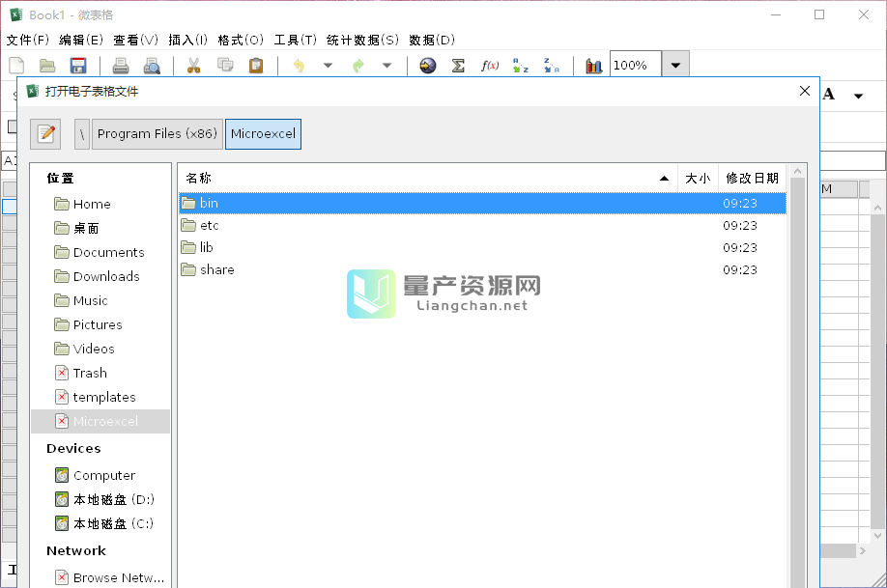
Task: Click the root backslash path button
Action: tap(82, 134)
